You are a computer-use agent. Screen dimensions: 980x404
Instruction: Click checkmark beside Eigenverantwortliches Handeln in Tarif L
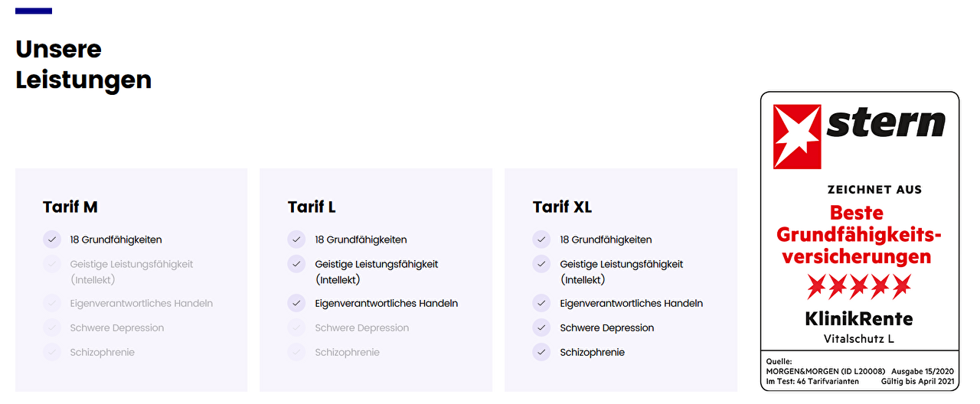click(297, 303)
